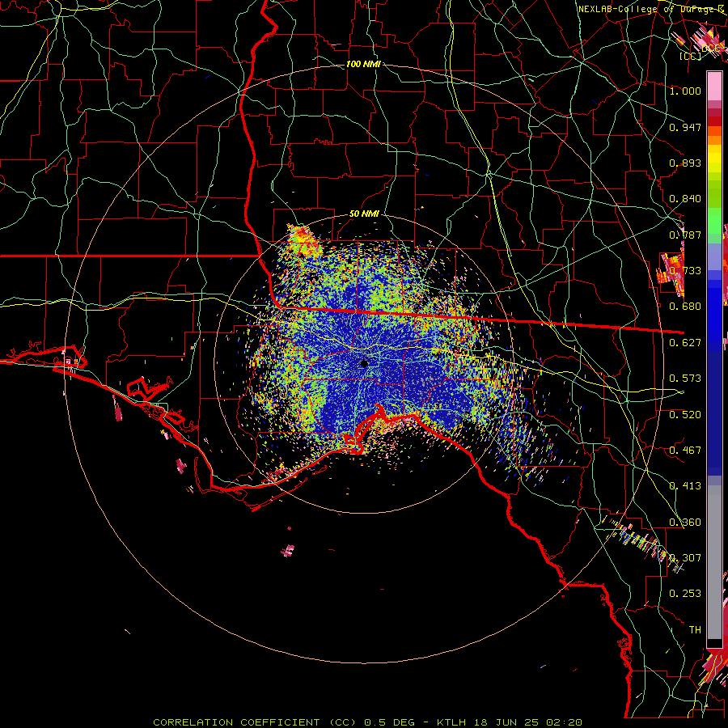Image resolution: width=728 pixels, height=728 pixels.
Task: Click the KTLH radar site marker at center
Action: [364, 363]
